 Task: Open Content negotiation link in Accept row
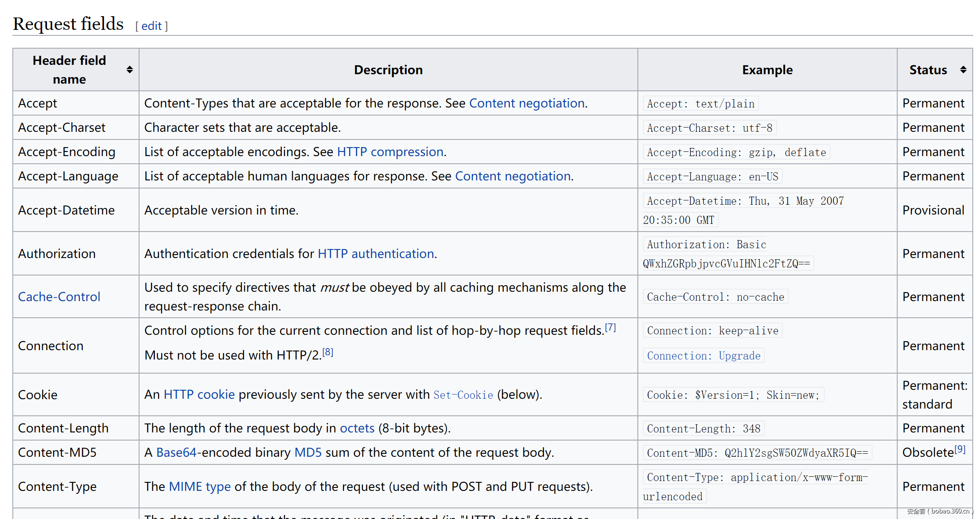(x=526, y=103)
